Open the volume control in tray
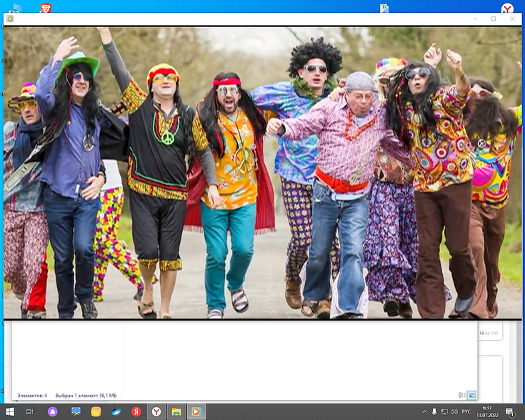Screen dimensions: 525x420 point(454,411)
